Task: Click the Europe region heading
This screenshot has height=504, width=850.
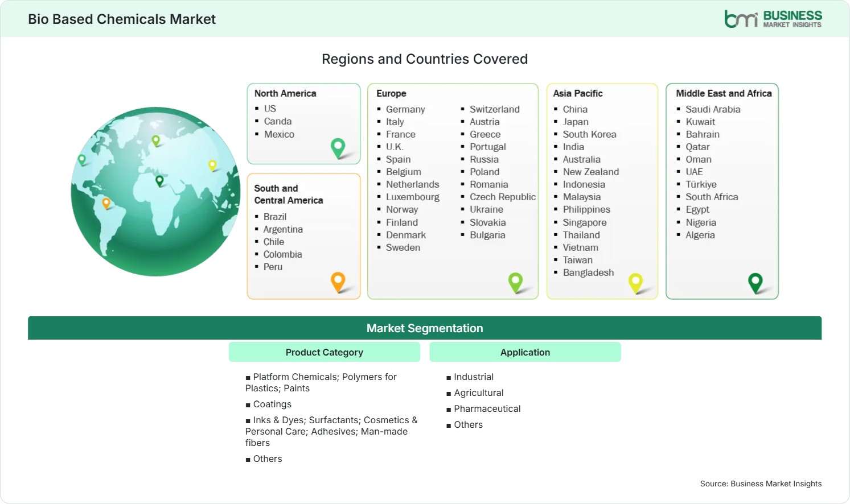Action: 391,93
